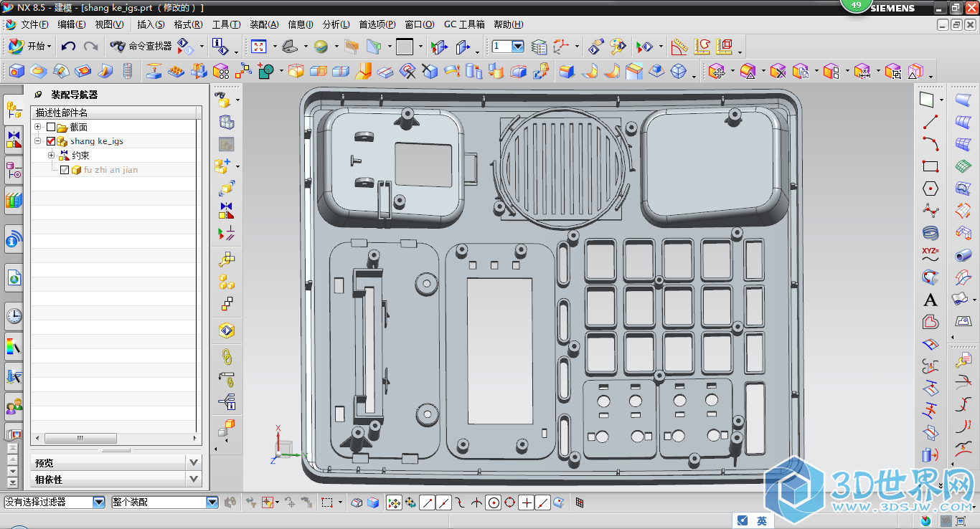This screenshot has height=529, width=980.
Task: Open the 帮助(H) menu
Action: 508,24
